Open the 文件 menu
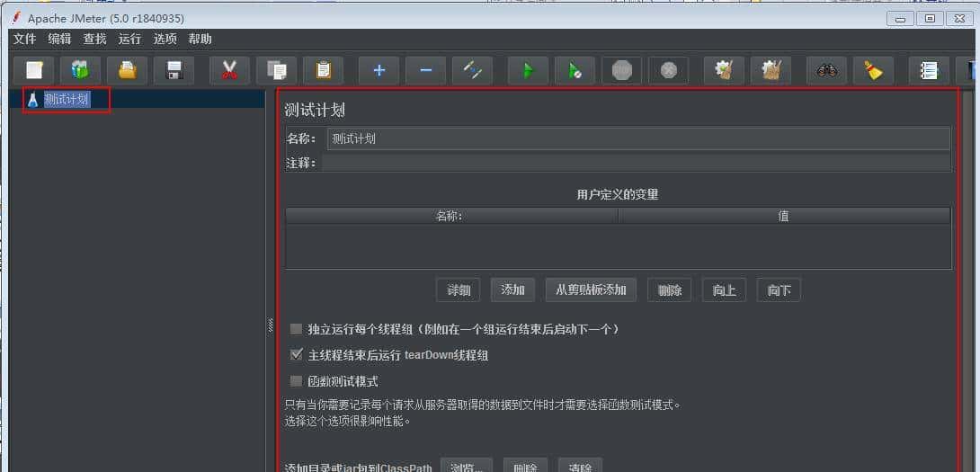 (25, 39)
